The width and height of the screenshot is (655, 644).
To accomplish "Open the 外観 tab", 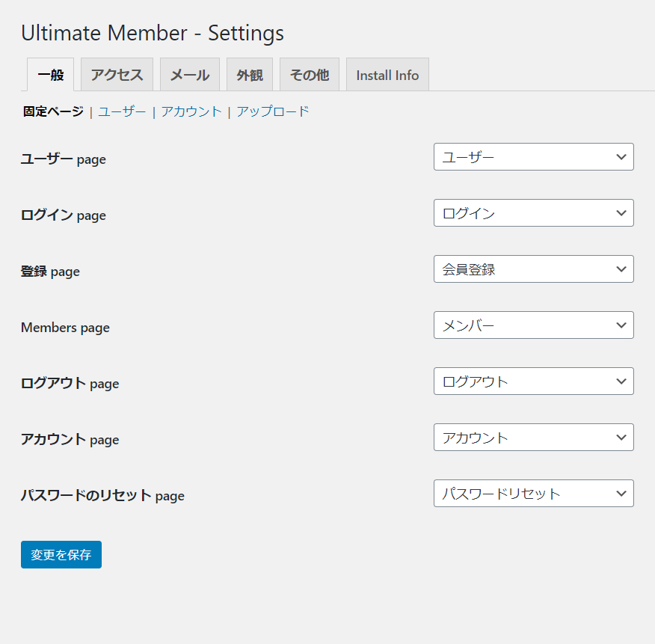I will [250, 74].
